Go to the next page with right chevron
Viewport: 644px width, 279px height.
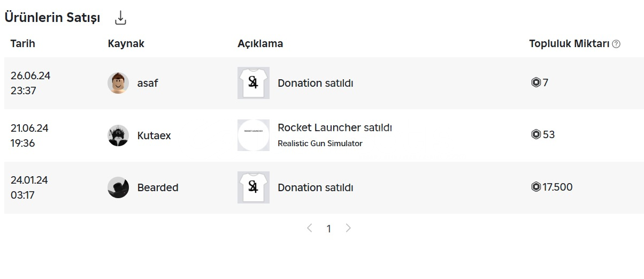[348, 228]
